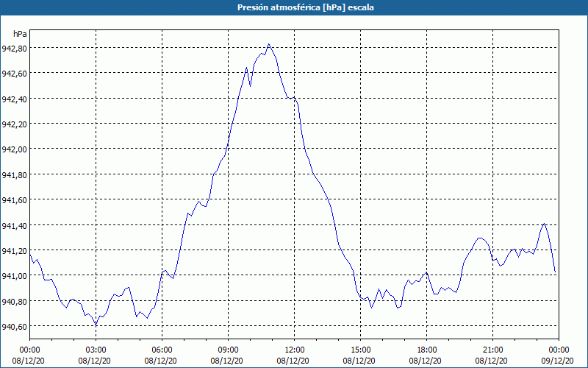Click the 15:00 time label

click(360, 350)
